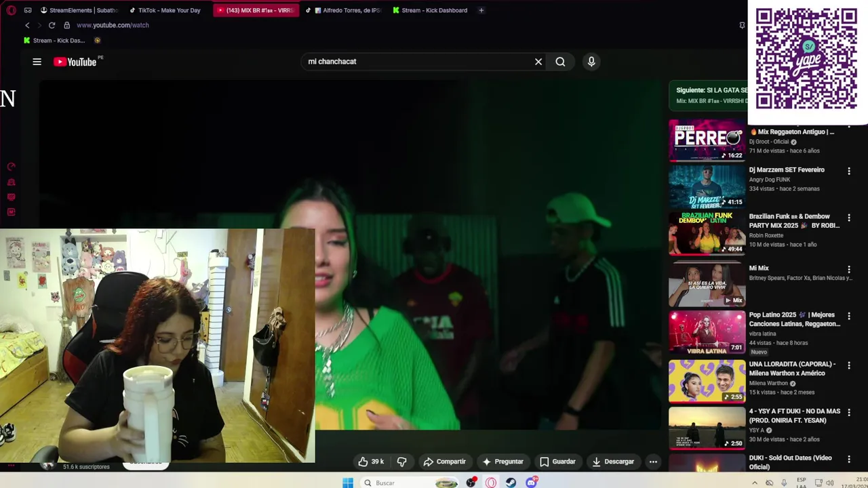The image size is (868, 488).
Task: Open UNA LLORADITA video thumbnail
Action: point(707,382)
